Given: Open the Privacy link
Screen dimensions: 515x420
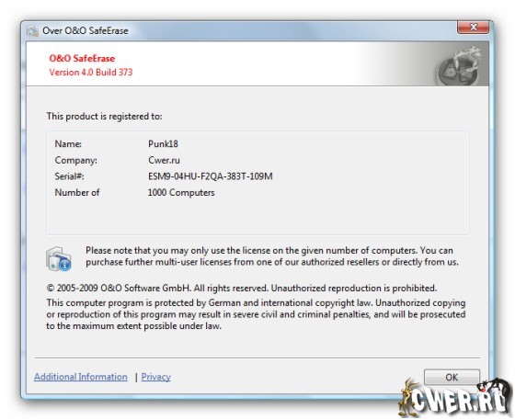Looking at the screenshot, I should coord(155,377).
